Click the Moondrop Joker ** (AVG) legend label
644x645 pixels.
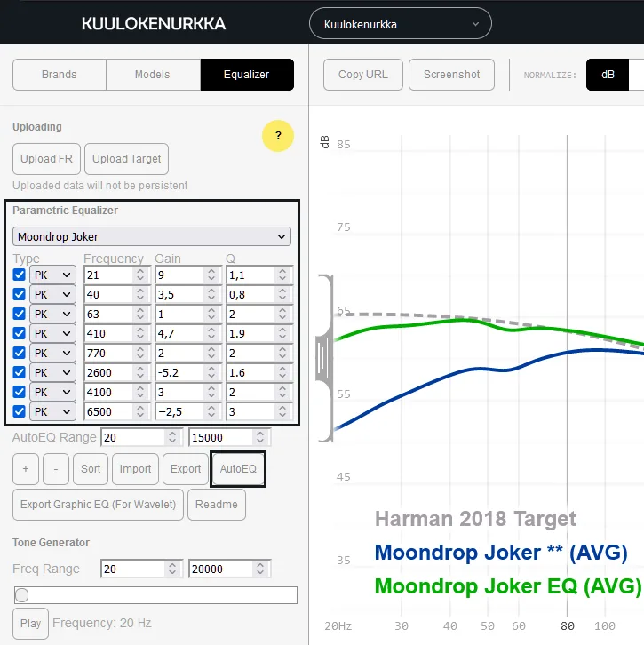coord(501,553)
